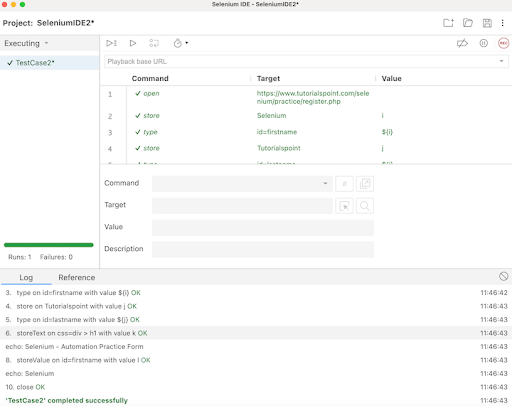Image resolution: width=512 pixels, height=406 pixels.
Task: Click log entry 4 store on Tutorialspoint
Action: (256, 306)
